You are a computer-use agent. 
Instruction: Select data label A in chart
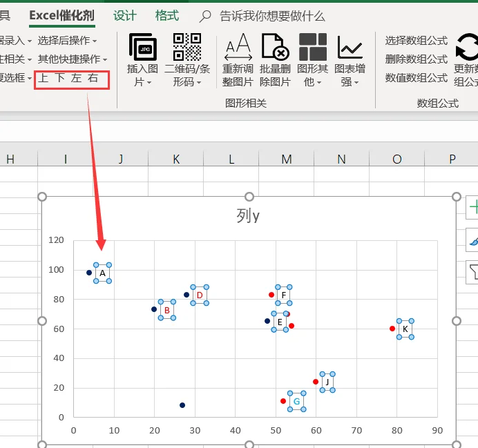102,273
